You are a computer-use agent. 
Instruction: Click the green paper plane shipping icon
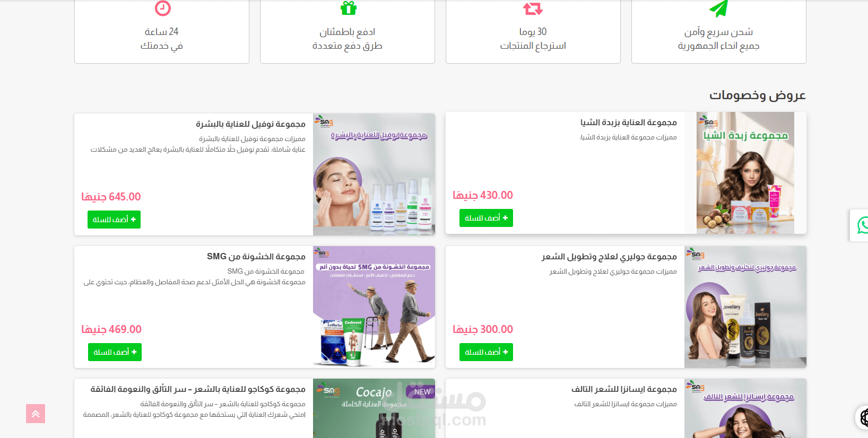point(718,8)
